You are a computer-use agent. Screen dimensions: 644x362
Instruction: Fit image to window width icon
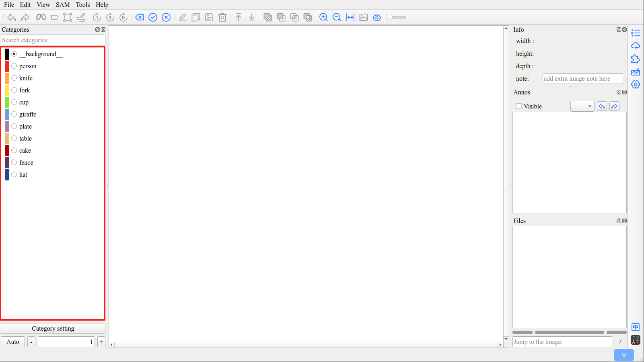pos(350,17)
